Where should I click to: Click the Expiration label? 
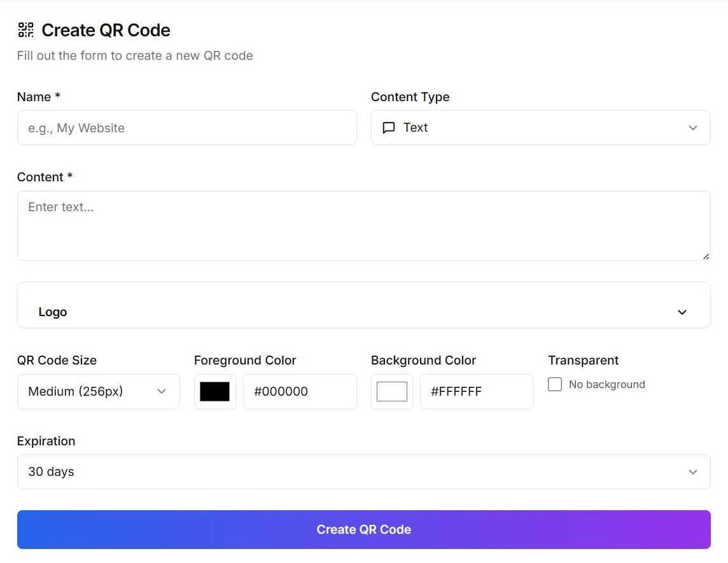pos(46,441)
